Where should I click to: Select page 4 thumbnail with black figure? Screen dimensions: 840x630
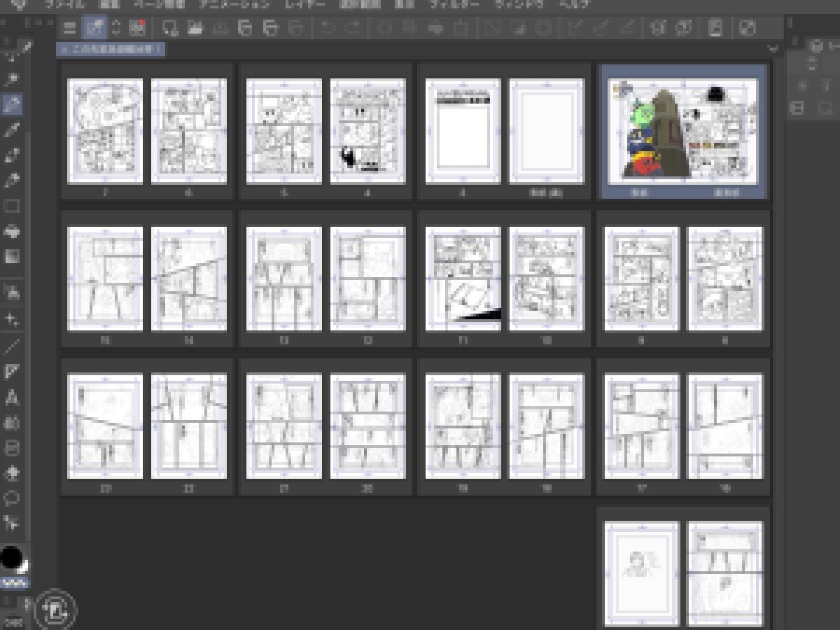368,131
